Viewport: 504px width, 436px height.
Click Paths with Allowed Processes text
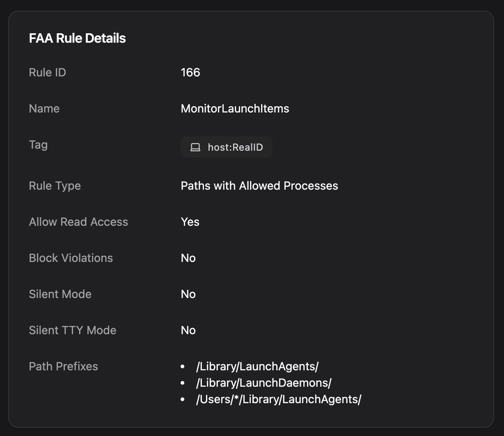(x=259, y=186)
